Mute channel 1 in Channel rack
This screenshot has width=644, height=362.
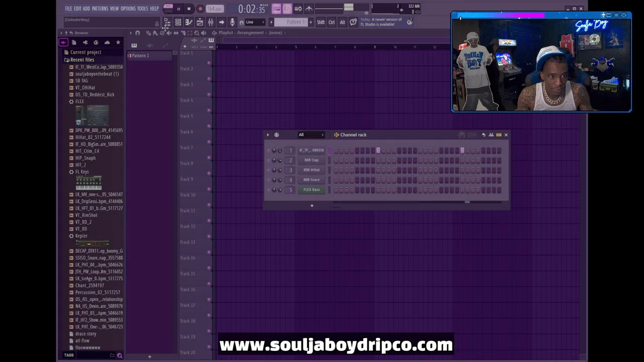[268, 150]
